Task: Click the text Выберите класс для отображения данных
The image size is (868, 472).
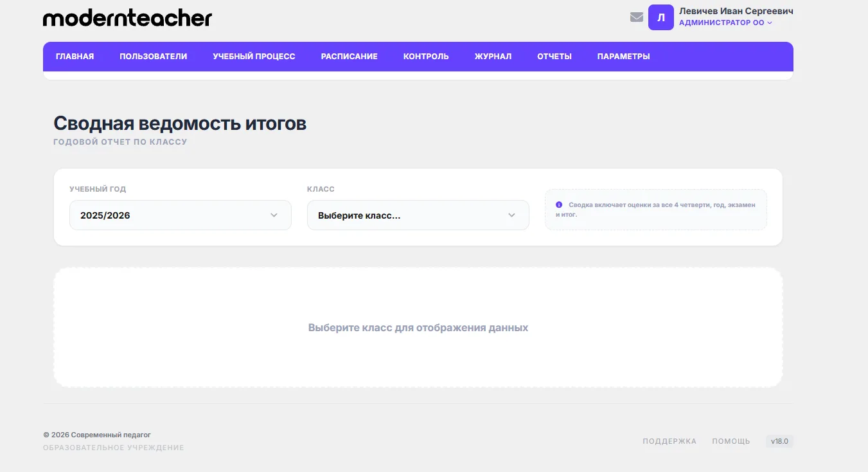Action: point(418,327)
